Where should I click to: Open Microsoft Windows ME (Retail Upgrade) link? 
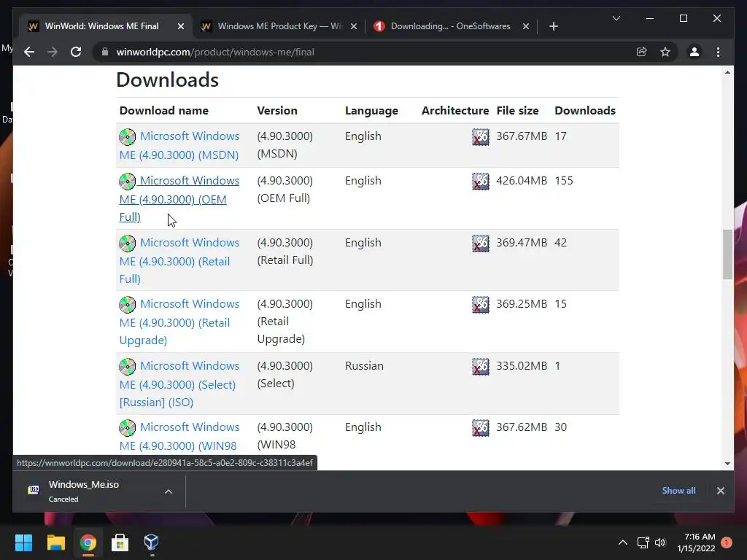coord(179,322)
